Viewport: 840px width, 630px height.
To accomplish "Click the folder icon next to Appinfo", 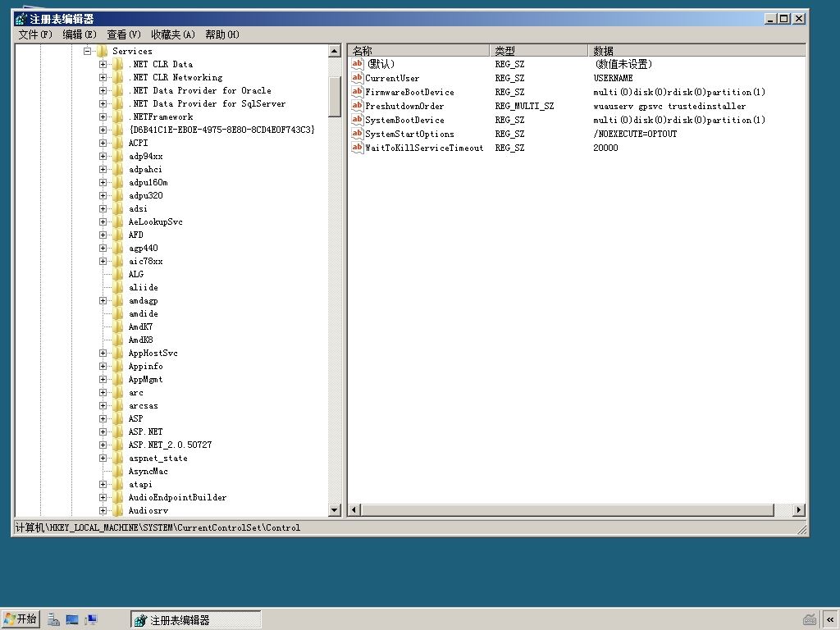I will click(x=118, y=367).
